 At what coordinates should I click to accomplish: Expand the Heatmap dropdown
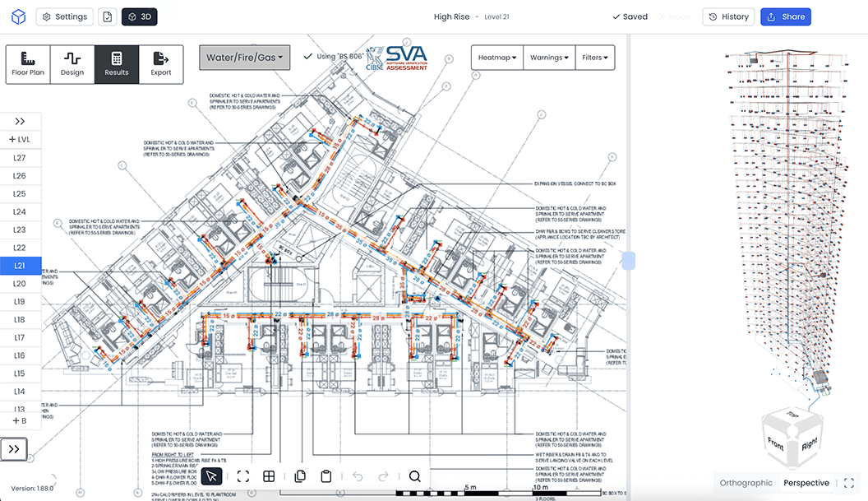click(x=497, y=57)
